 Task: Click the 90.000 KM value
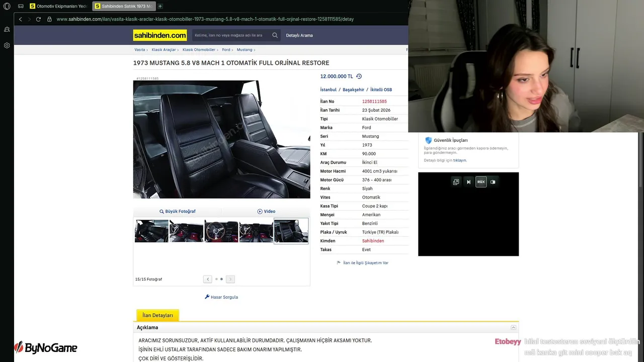pos(369,154)
